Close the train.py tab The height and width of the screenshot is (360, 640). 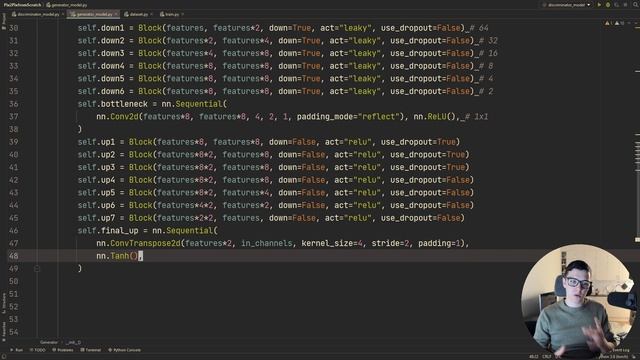(182, 14)
